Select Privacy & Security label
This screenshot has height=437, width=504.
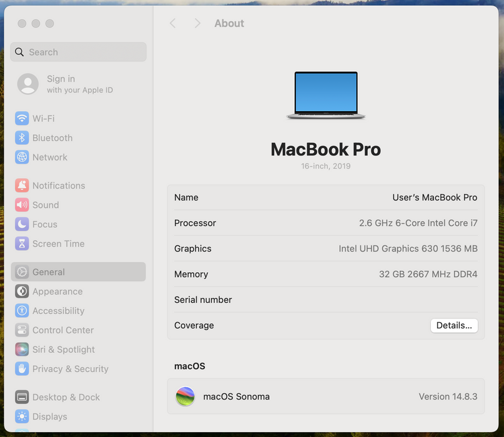[71, 369]
